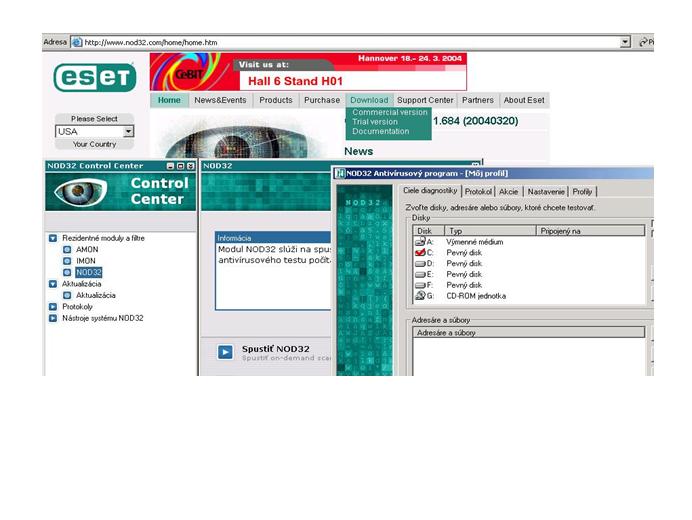Expand the Protokoly tree section

pos(53,307)
